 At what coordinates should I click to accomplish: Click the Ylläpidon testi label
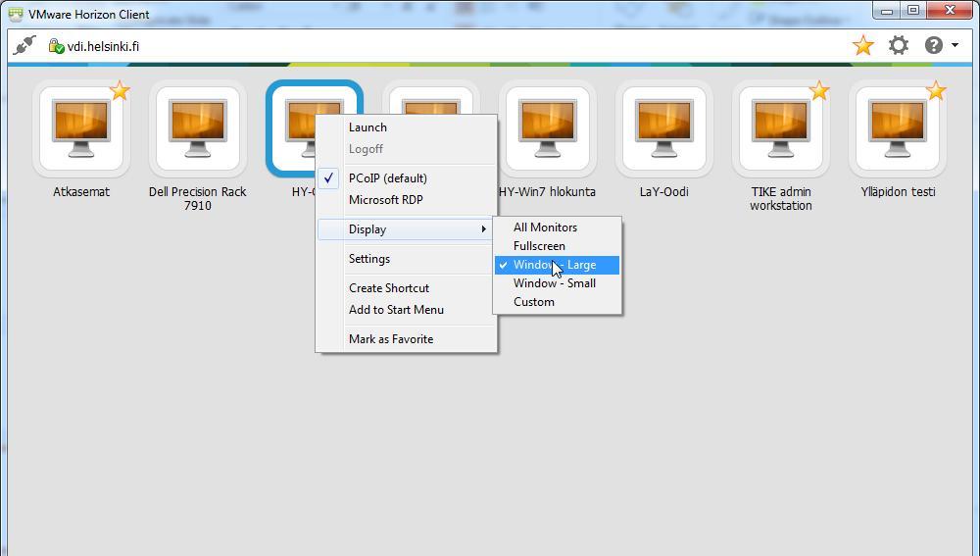click(898, 192)
